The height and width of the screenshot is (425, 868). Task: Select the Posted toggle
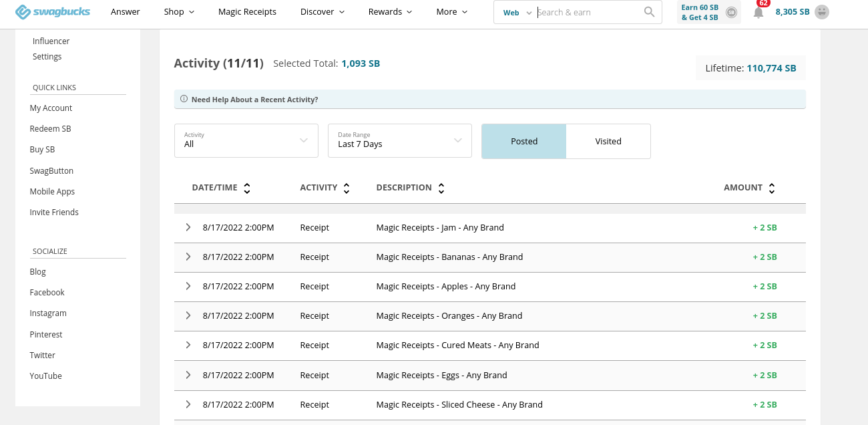click(x=524, y=141)
